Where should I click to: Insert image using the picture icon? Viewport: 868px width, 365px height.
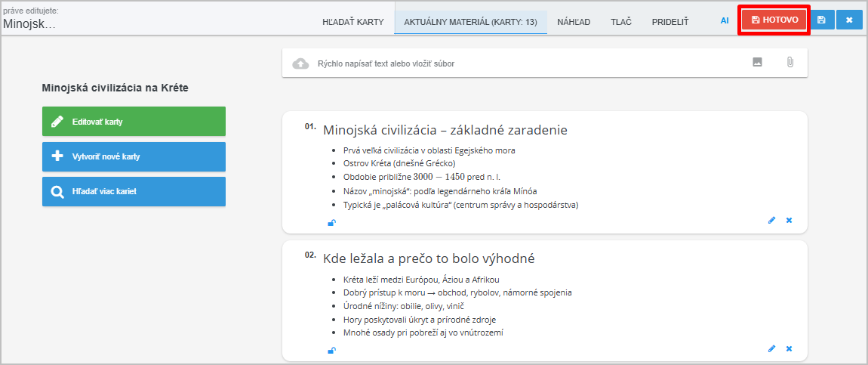[x=757, y=63]
